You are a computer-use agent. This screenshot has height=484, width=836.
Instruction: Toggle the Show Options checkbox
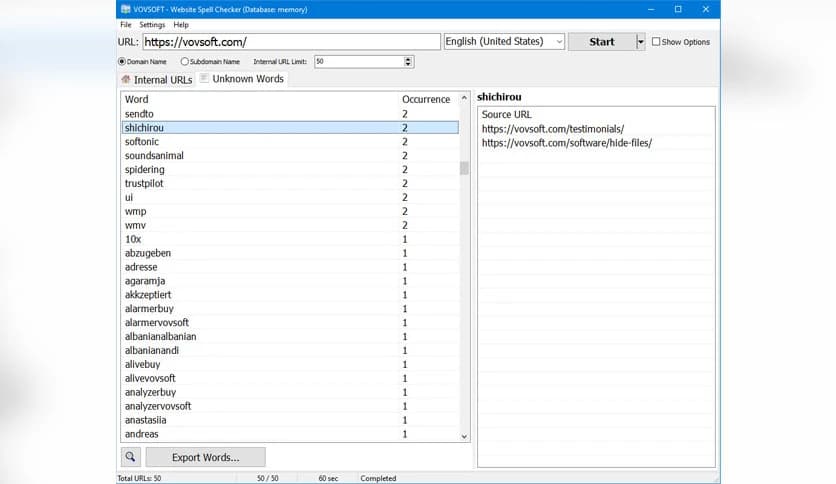coord(656,42)
